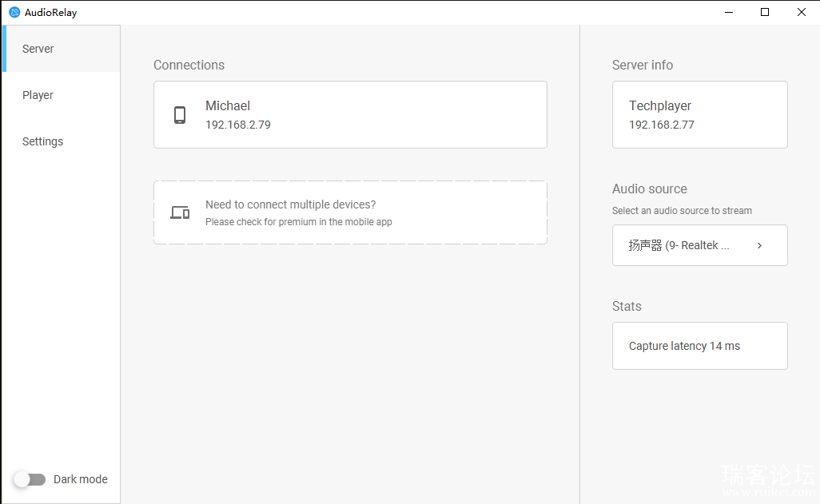Click the multiple devices icon
The width and height of the screenshot is (820, 504).
[180, 212]
